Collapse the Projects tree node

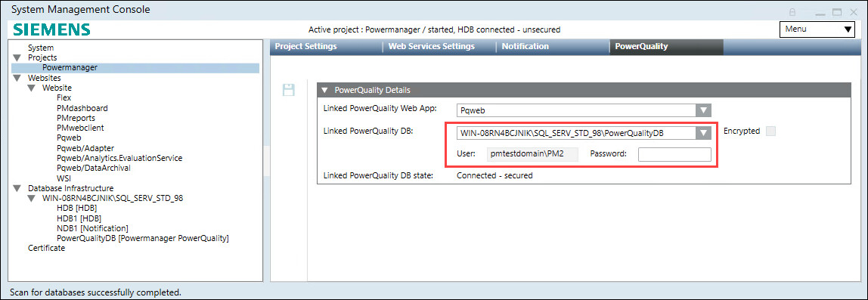16,57
